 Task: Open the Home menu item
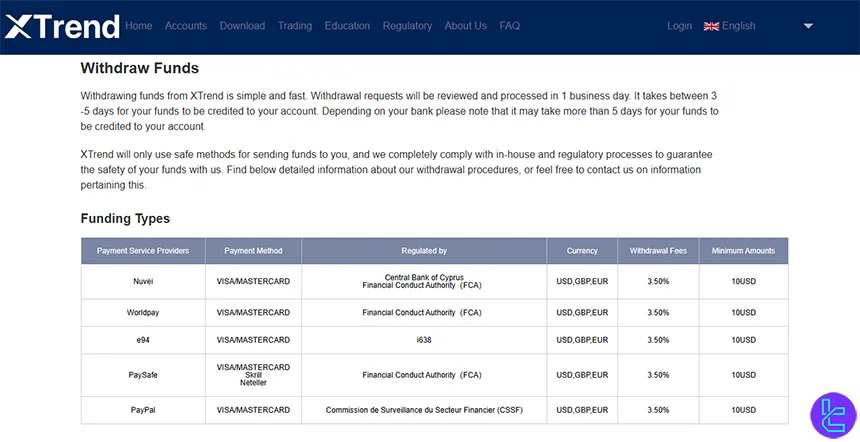coord(139,26)
